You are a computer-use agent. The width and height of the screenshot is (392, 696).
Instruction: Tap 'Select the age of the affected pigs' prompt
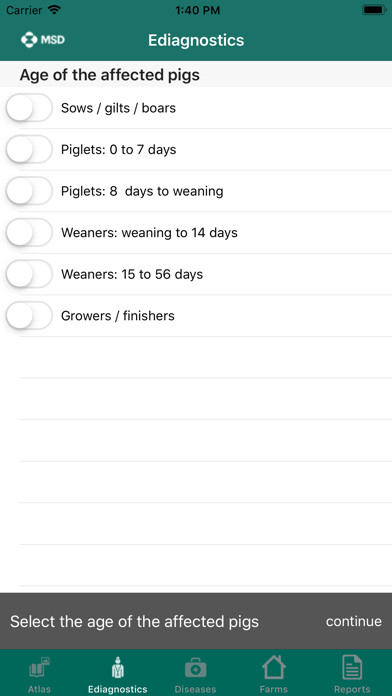point(134,621)
